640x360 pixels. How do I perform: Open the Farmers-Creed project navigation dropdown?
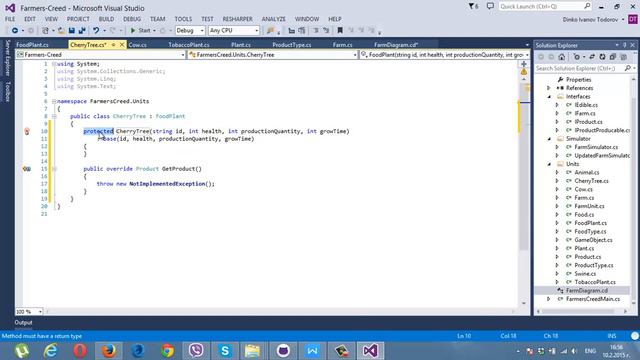tap(100, 55)
